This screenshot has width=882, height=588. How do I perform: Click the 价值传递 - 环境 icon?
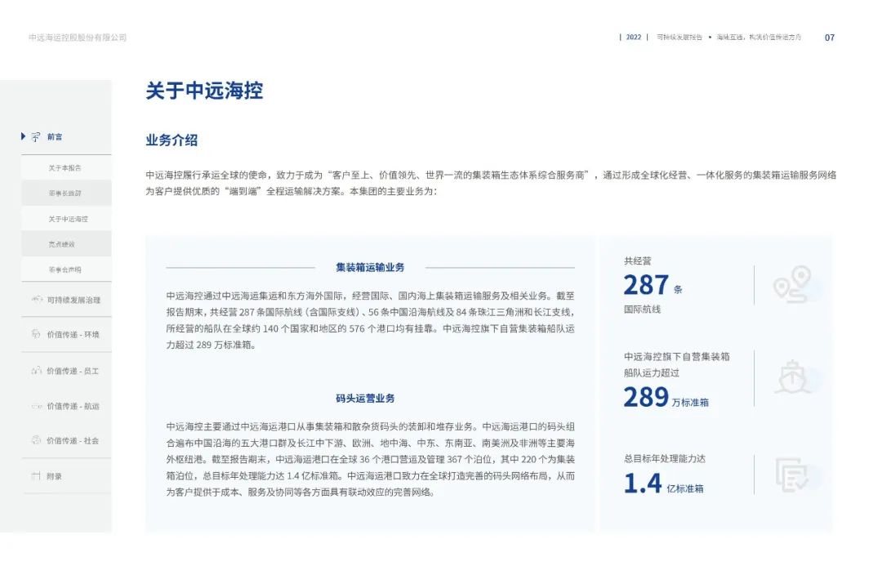[36, 334]
